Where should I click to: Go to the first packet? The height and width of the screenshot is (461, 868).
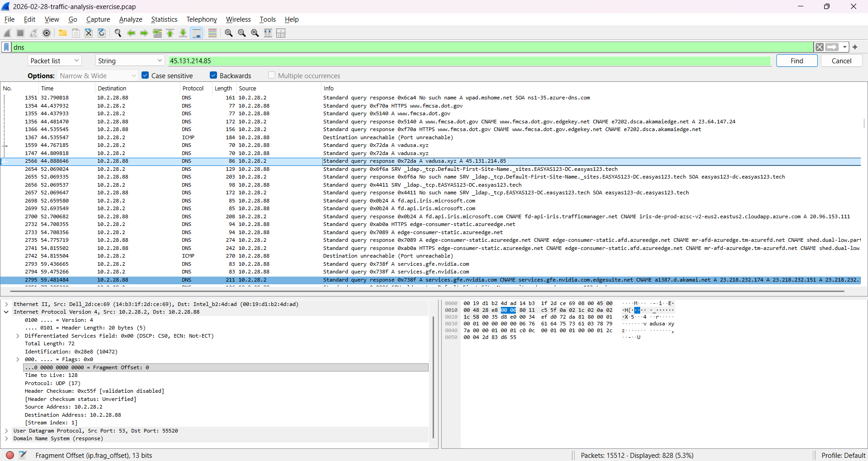(x=170, y=33)
